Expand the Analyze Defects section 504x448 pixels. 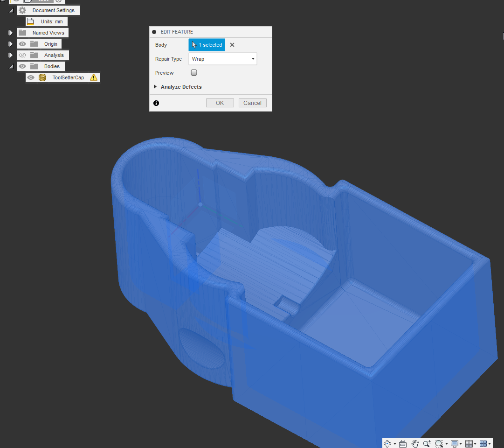(x=155, y=87)
